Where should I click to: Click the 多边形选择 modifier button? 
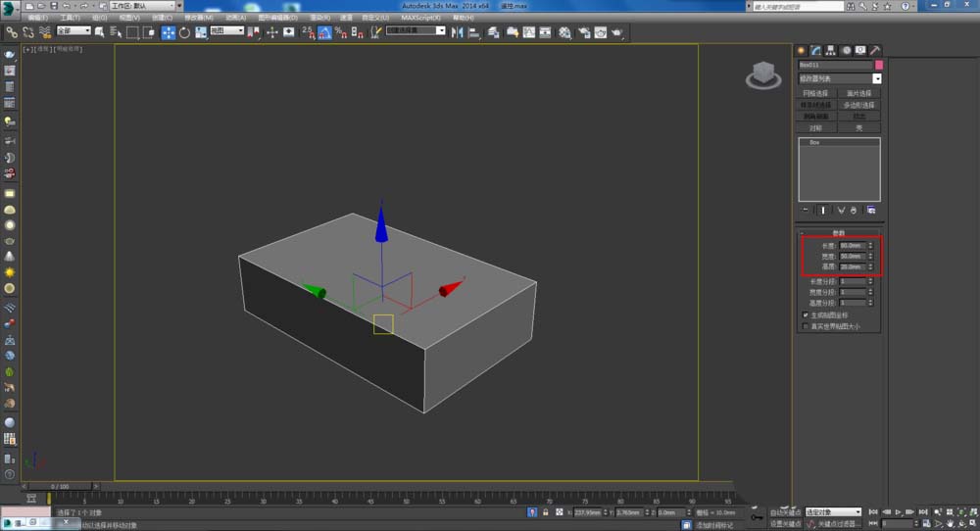859,105
